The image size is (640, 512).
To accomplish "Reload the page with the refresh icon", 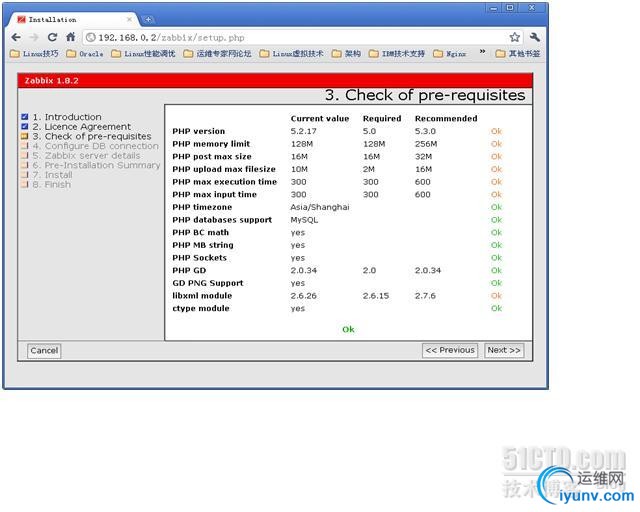I will [x=52, y=38].
